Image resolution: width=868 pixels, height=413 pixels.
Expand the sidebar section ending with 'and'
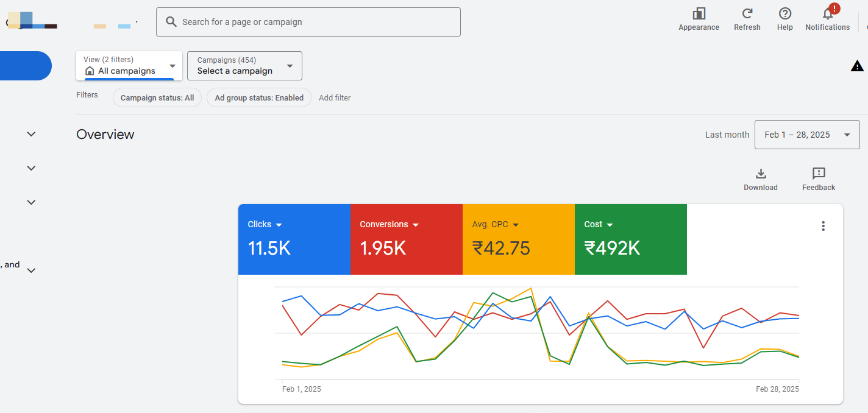(x=31, y=270)
